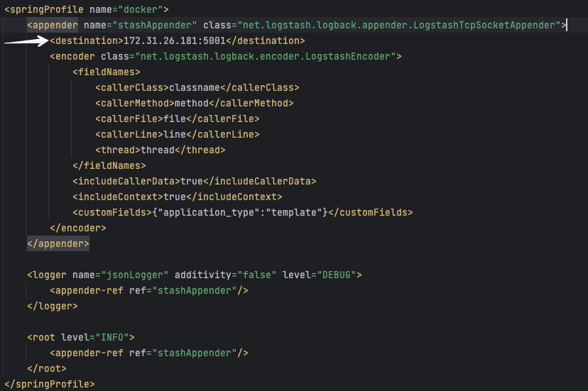Click the opening fieldNames tag

(x=107, y=72)
